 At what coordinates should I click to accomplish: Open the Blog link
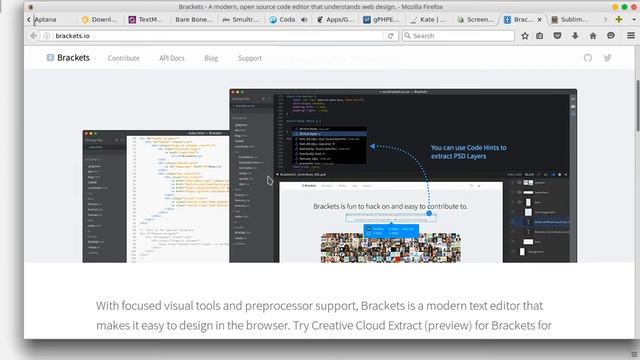pyautogui.click(x=211, y=58)
